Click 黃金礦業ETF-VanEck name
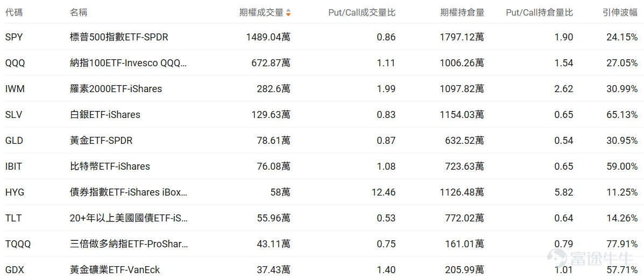Viewport: 644px width, 278px height. pyautogui.click(x=115, y=270)
